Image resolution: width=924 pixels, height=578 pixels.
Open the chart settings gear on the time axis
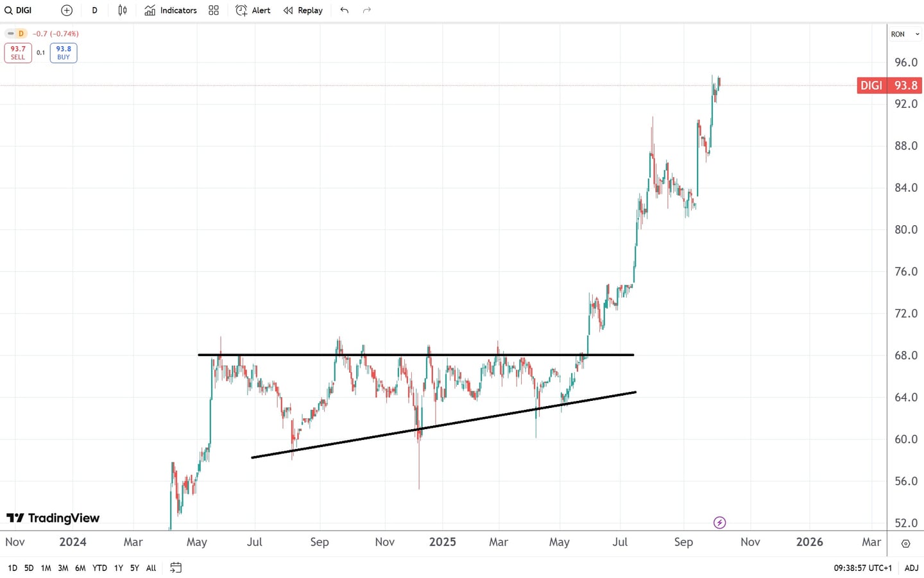[905, 543]
